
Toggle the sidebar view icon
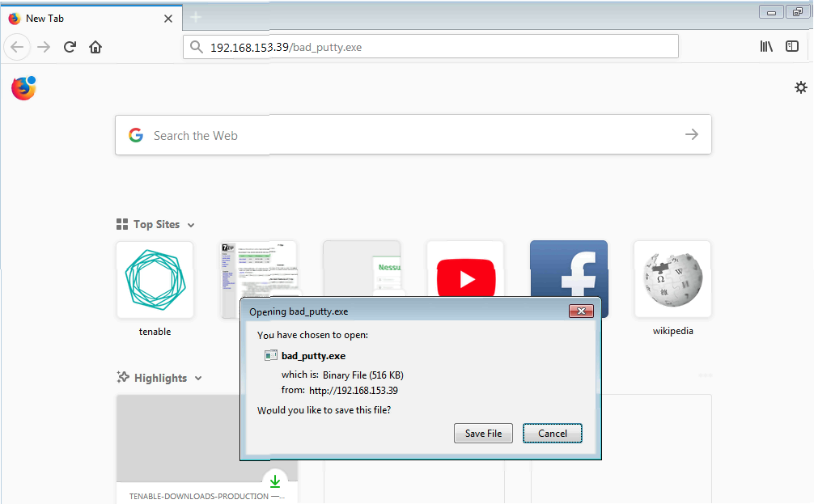(792, 47)
